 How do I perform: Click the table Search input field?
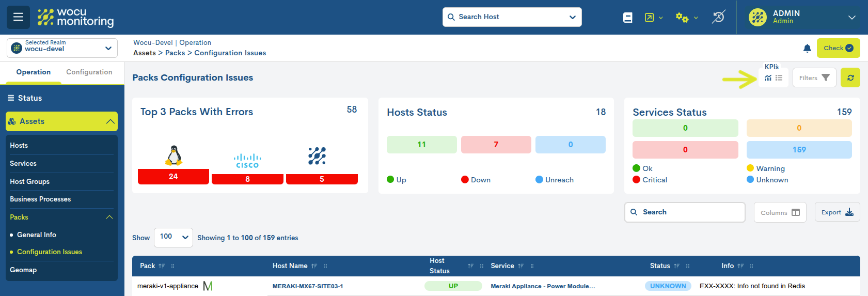685,212
